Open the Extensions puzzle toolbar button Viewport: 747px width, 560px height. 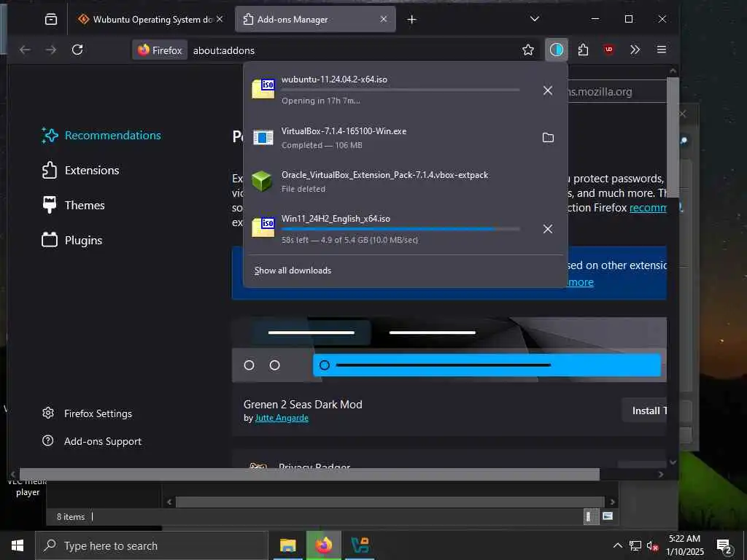point(583,50)
